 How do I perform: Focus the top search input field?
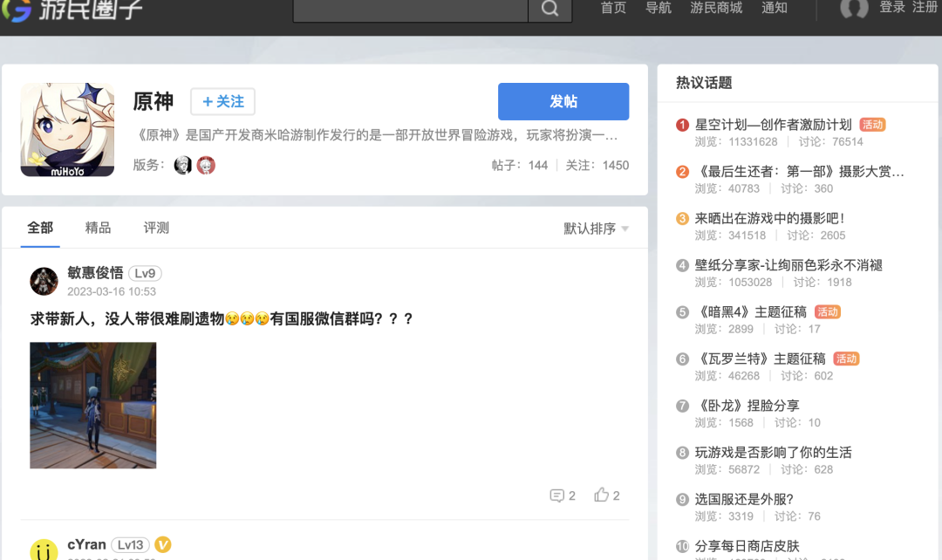[410, 9]
